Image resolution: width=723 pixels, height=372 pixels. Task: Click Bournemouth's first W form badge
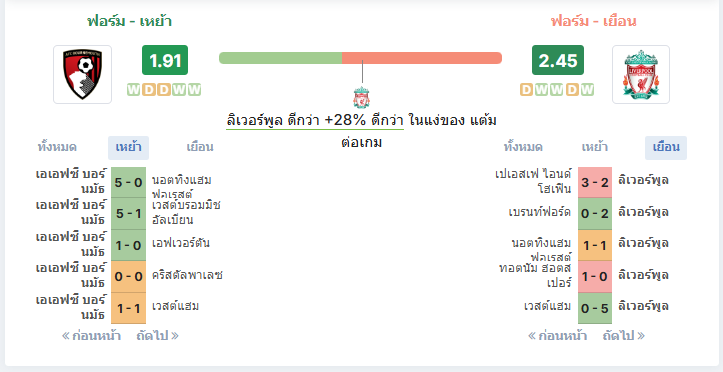point(133,89)
